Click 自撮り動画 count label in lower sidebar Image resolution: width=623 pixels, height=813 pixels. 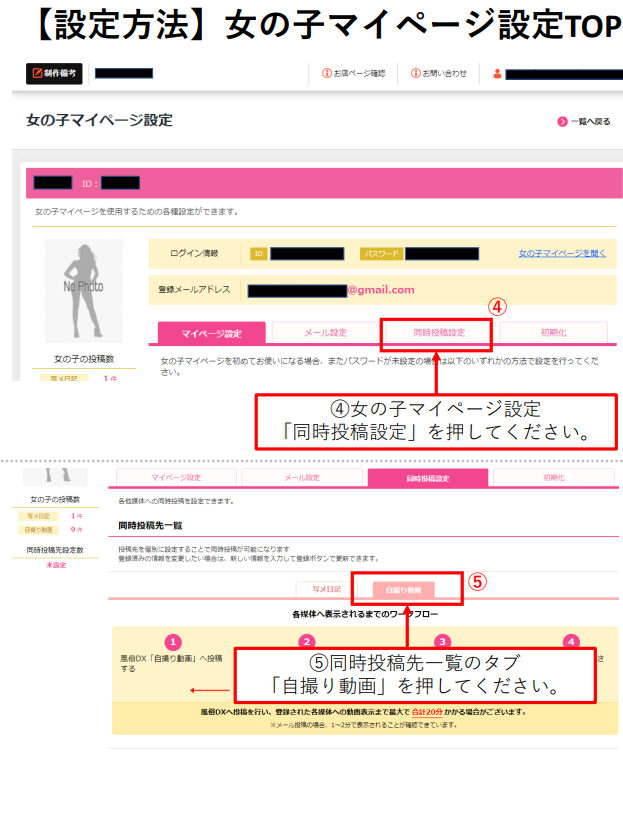(38, 529)
